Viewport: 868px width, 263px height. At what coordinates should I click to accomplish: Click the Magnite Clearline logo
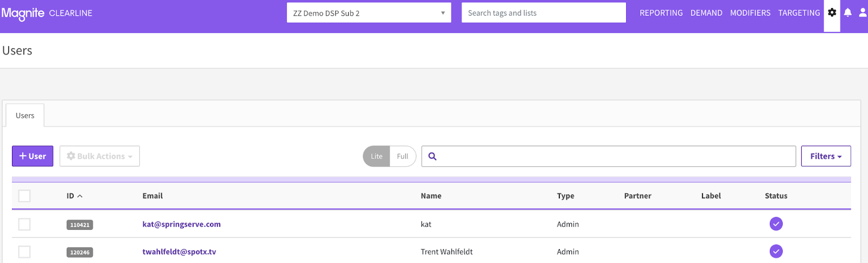click(x=47, y=13)
